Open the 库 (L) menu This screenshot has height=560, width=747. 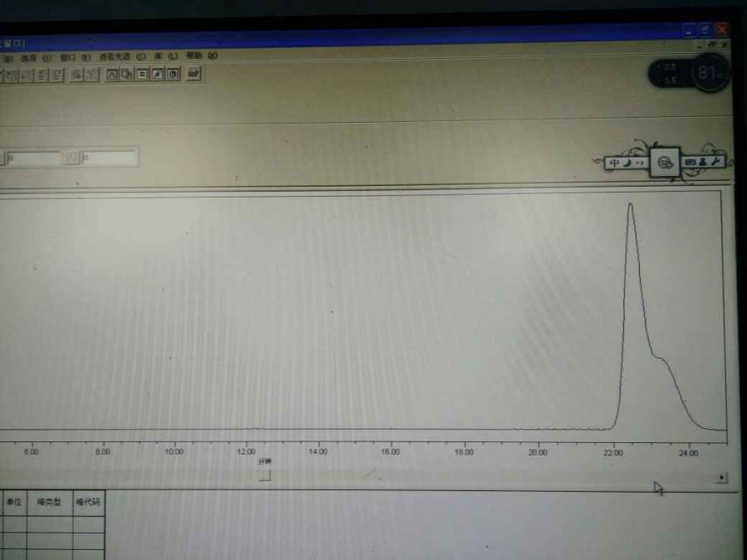[166, 56]
